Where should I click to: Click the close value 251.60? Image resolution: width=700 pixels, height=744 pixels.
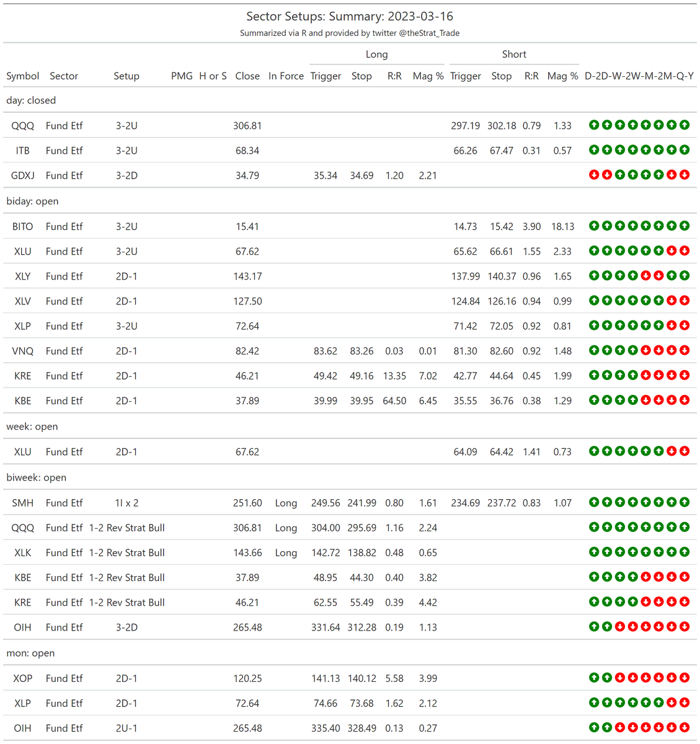[247, 503]
